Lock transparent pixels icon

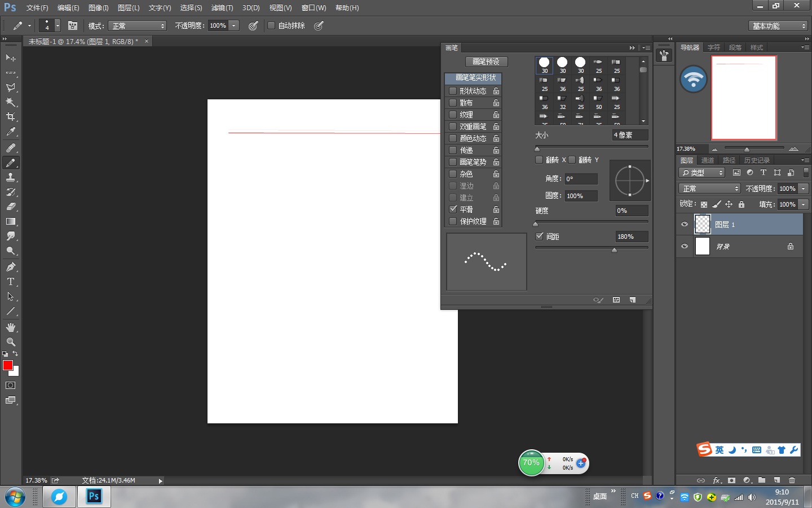704,204
